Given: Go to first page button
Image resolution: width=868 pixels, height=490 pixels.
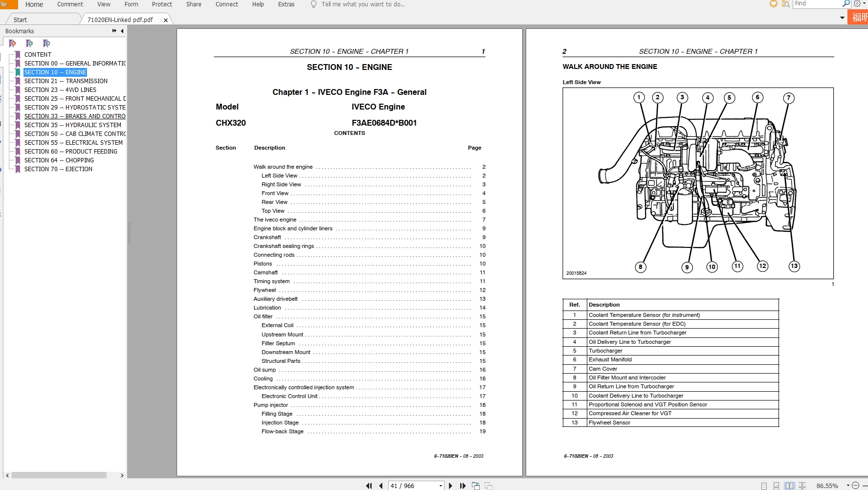Looking at the screenshot, I should [369, 486].
